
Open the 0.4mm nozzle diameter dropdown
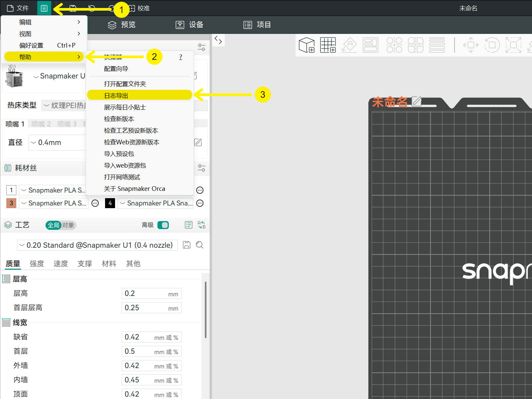click(57, 143)
